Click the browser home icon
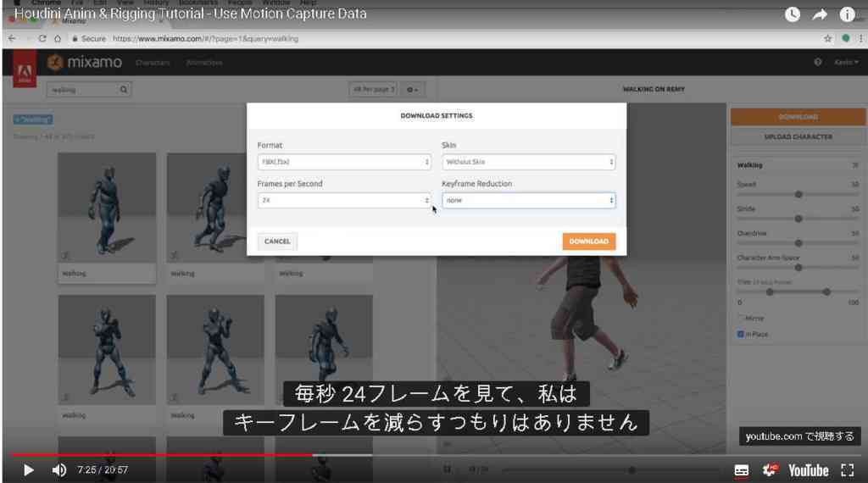This screenshot has height=483, width=868. click(58, 39)
